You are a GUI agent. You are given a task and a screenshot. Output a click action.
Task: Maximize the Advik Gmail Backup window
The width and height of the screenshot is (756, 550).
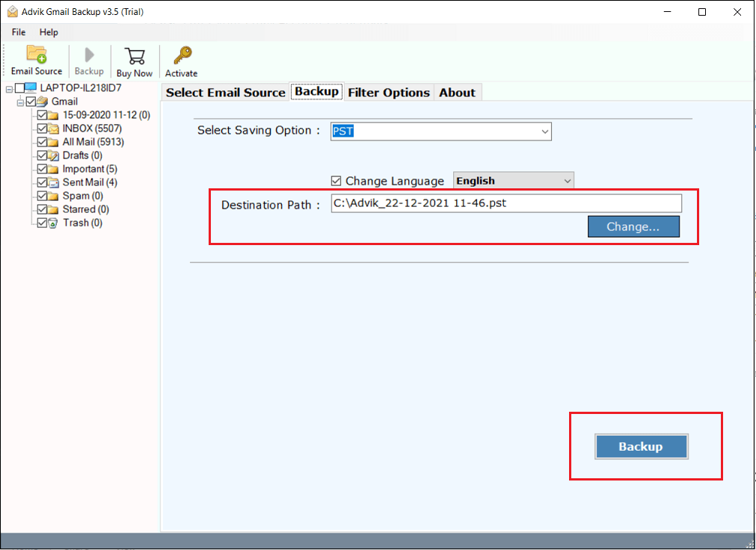[x=702, y=11]
